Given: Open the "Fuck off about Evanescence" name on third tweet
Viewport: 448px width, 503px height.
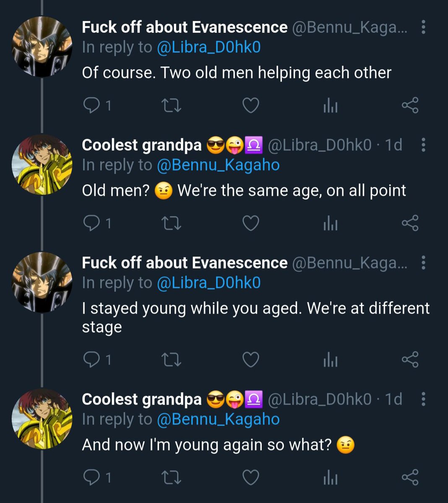Looking at the screenshot, I should [x=185, y=263].
